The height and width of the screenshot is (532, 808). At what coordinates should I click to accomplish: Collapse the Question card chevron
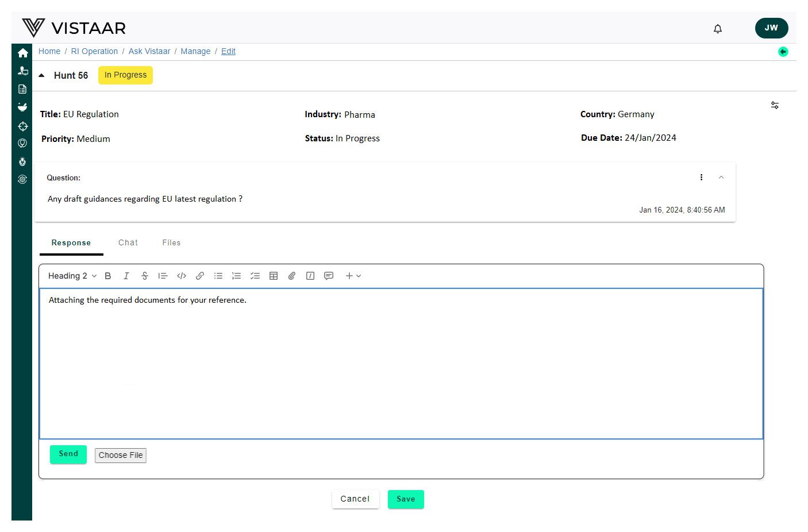[721, 178]
